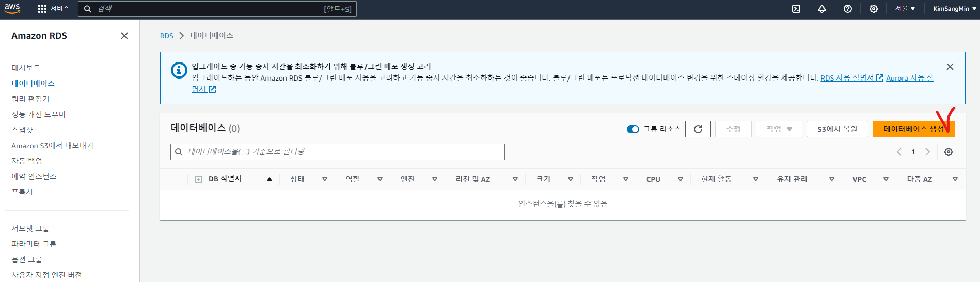Screen dimensions: 980x282
Task: Dismiss the blue/green deployment info banner
Action: (950, 67)
